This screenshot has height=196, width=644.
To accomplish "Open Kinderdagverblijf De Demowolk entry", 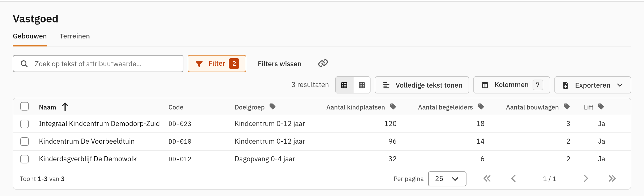I will [88, 159].
